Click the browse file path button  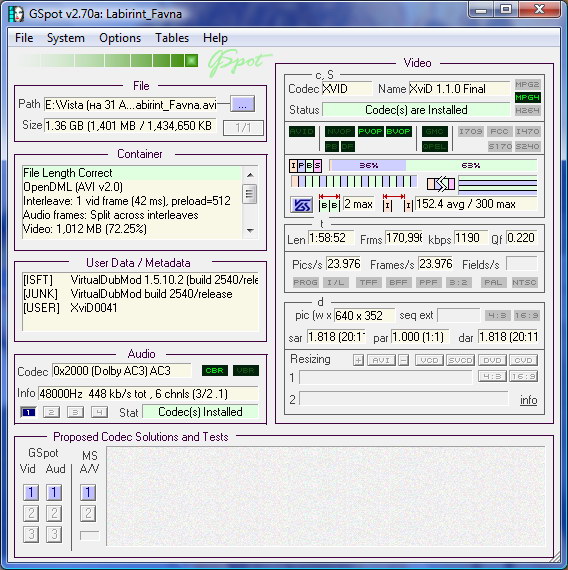(243, 105)
